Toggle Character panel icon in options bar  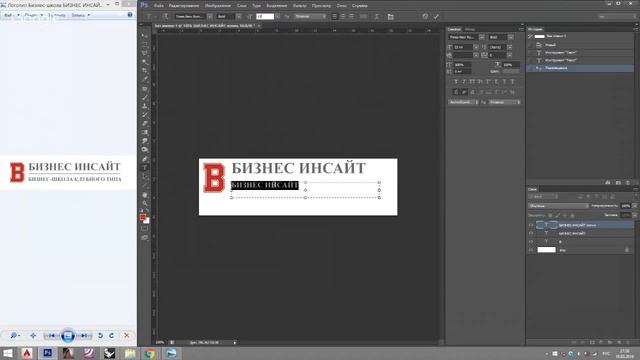[391, 16]
